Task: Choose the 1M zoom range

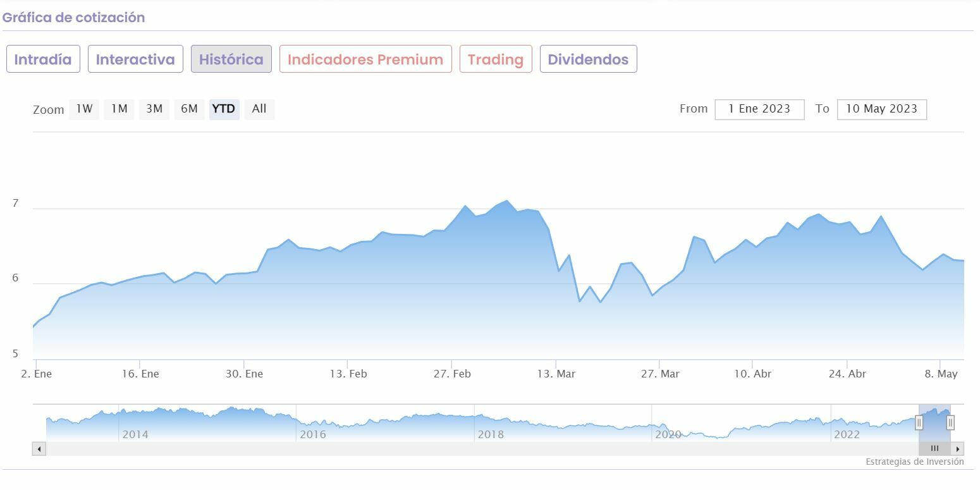Action: pos(119,109)
